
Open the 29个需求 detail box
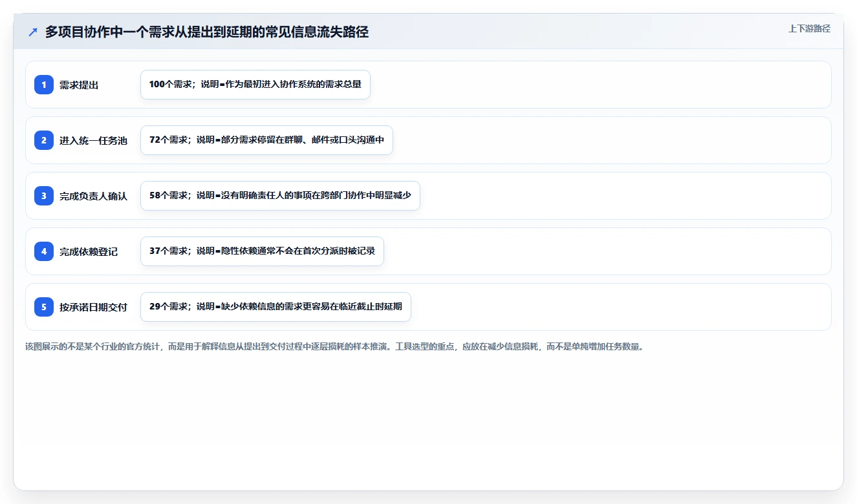[x=276, y=307]
